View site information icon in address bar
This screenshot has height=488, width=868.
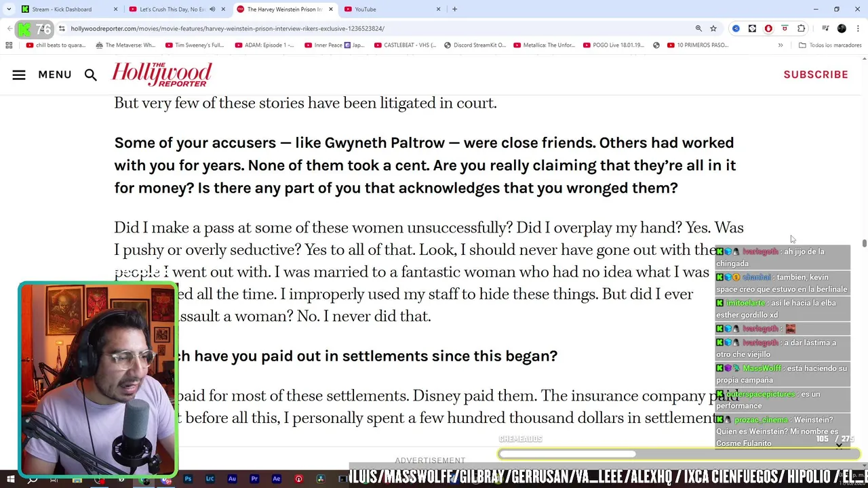[62, 28]
